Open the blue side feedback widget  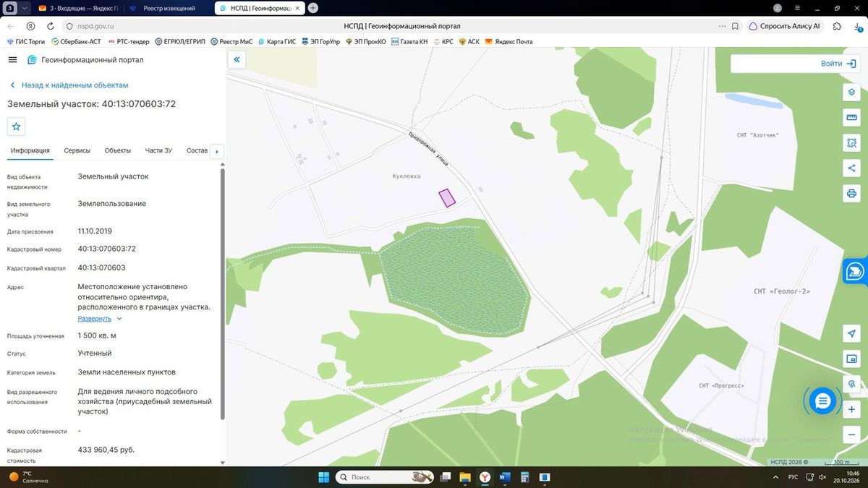coord(856,271)
